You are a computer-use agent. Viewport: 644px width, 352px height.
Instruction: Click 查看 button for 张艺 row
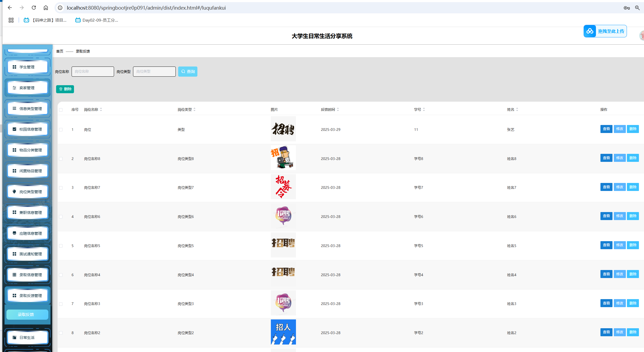coord(606,129)
